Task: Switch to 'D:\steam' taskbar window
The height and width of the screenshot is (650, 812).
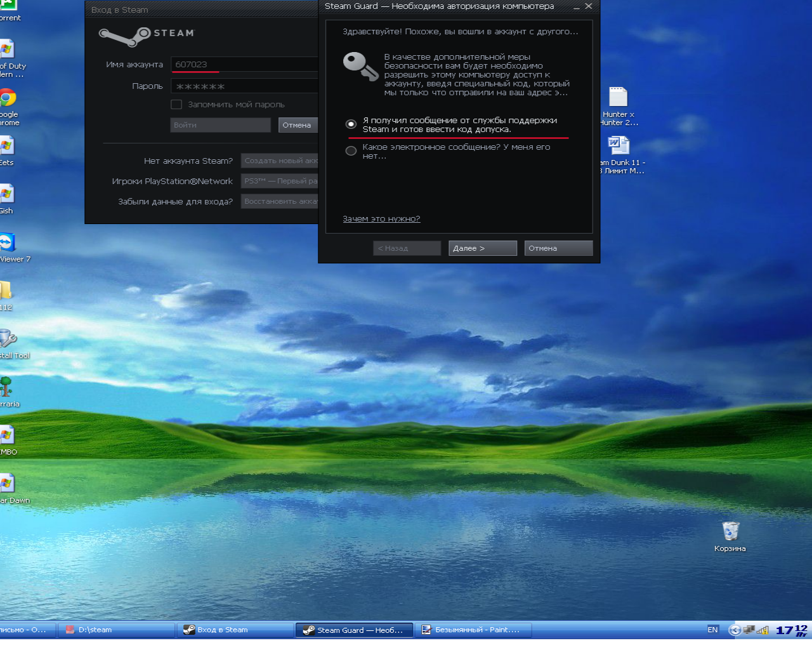Action: point(117,630)
